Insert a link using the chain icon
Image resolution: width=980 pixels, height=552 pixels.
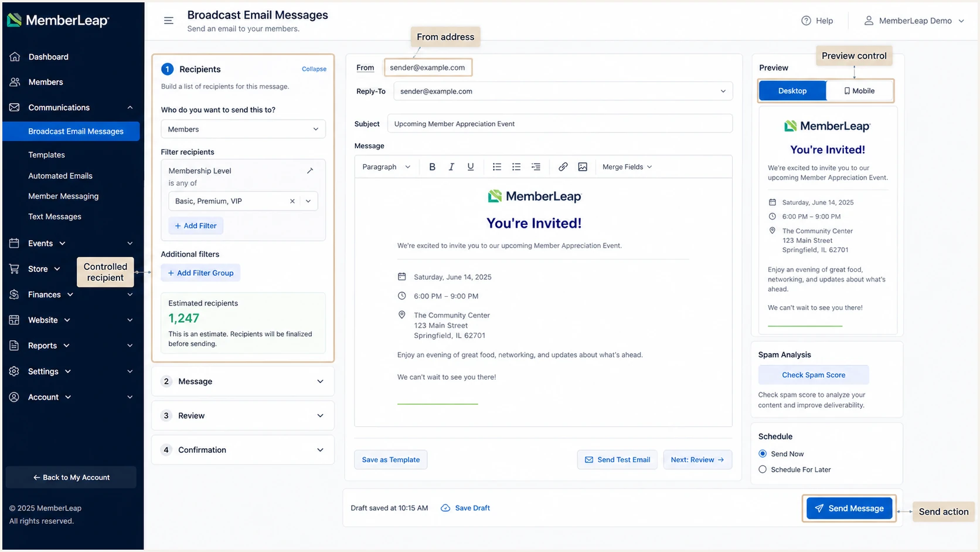(x=563, y=167)
